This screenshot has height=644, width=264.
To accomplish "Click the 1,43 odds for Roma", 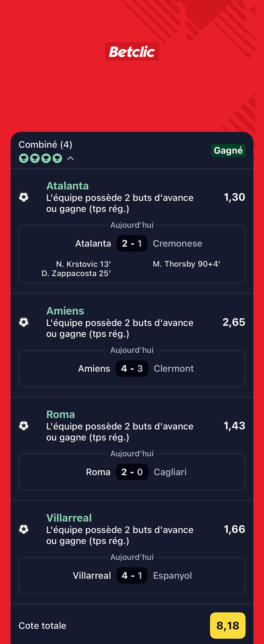I will point(234,426).
